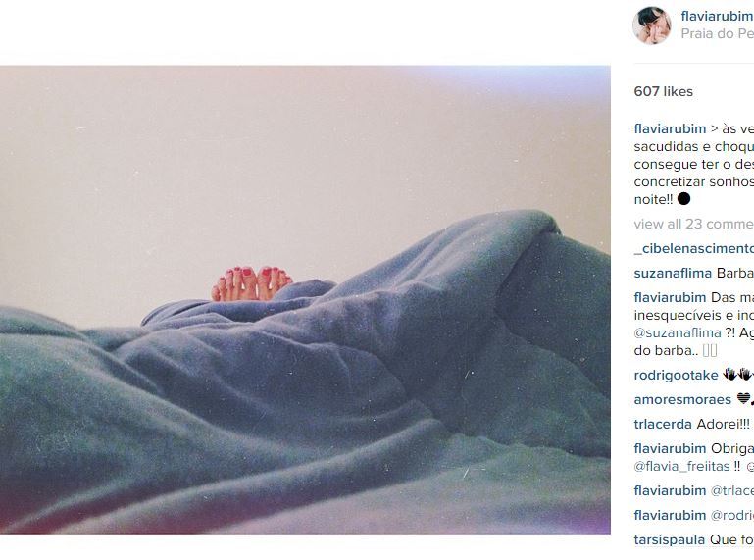Click flaviarubim username in caption
Screen dimensions: 754x560
coord(670,128)
